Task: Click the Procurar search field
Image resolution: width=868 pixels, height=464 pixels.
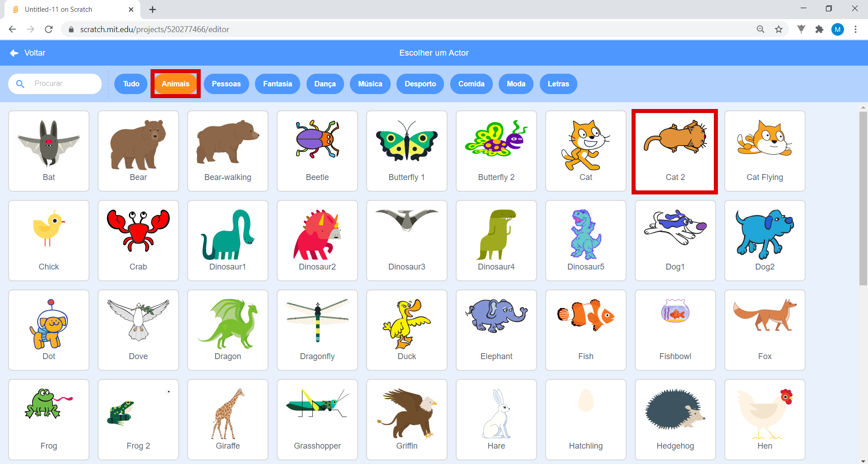Action: [55, 84]
